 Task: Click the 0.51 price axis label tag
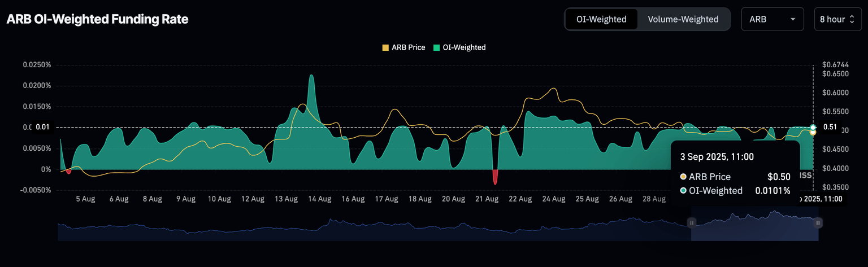click(829, 127)
